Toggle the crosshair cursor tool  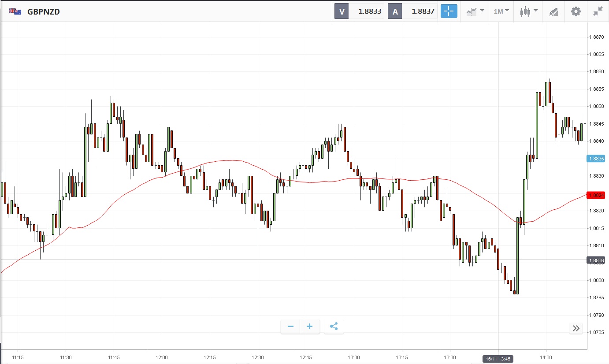click(449, 11)
